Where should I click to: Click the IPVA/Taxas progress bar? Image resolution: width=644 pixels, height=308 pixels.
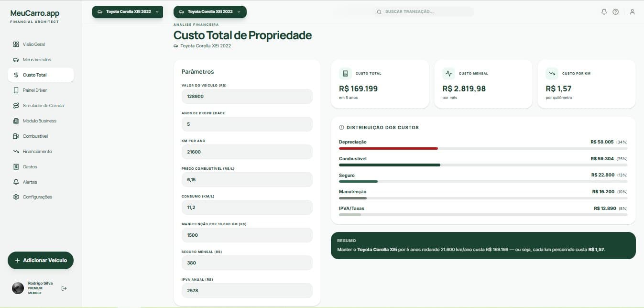tap(350, 215)
